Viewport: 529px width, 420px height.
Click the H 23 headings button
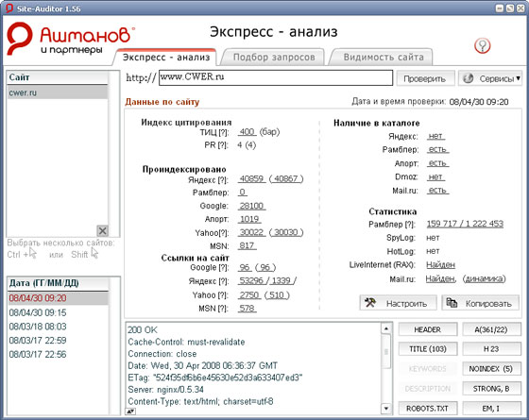point(491,349)
